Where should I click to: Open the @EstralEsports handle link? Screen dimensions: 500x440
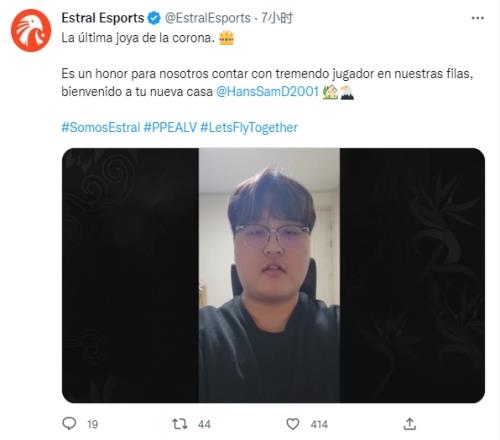pyautogui.click(x=207, y=18)
